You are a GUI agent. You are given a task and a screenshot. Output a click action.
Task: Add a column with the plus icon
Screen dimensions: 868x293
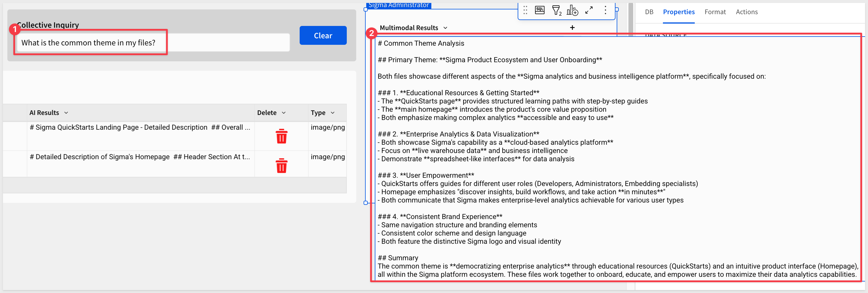[572, 28]
